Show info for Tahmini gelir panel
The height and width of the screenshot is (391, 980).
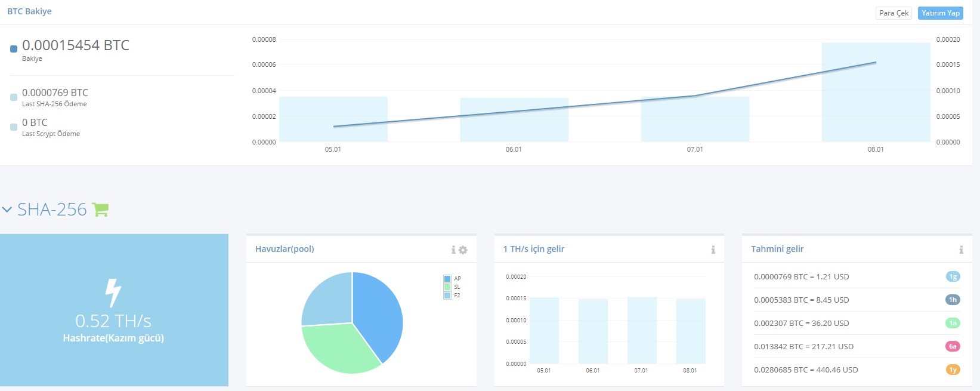pyautogui.click(x=961, y=250)
